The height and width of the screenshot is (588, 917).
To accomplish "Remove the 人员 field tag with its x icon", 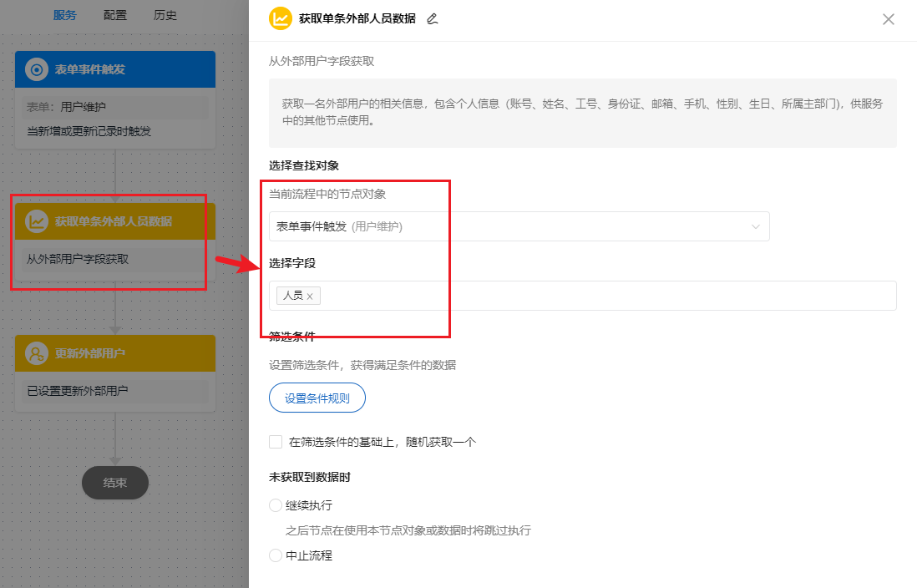I will pos(310,296).
